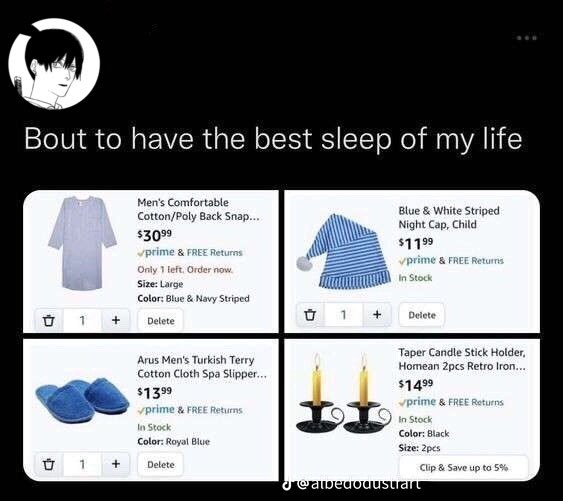Click trash icon for the nightgown item
The image size is (563, 501).
[49, 320]
